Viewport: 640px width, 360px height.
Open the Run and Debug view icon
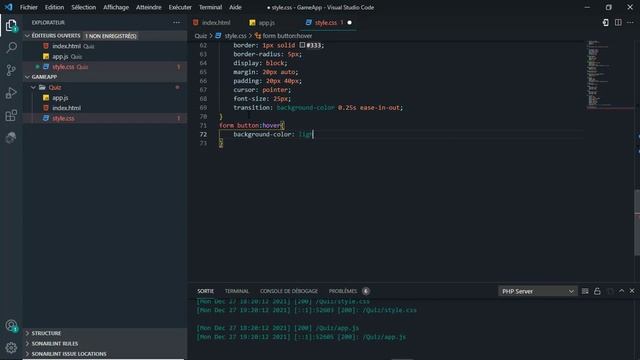point(11,93)
